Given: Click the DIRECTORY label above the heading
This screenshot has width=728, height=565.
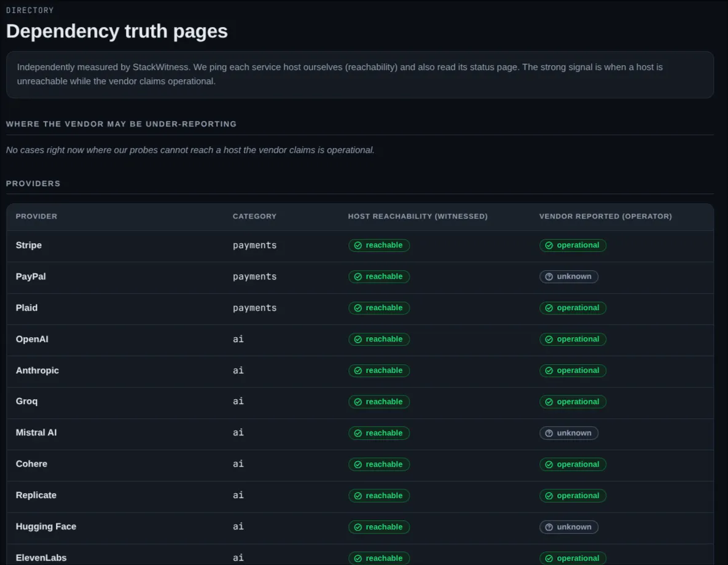Looking at the screenshot, I should click(29, 10).
